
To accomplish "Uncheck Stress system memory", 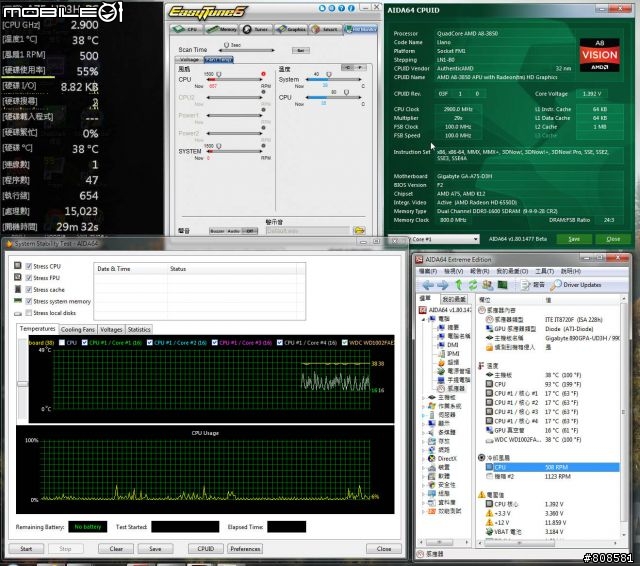I will (x=29, y=301).
